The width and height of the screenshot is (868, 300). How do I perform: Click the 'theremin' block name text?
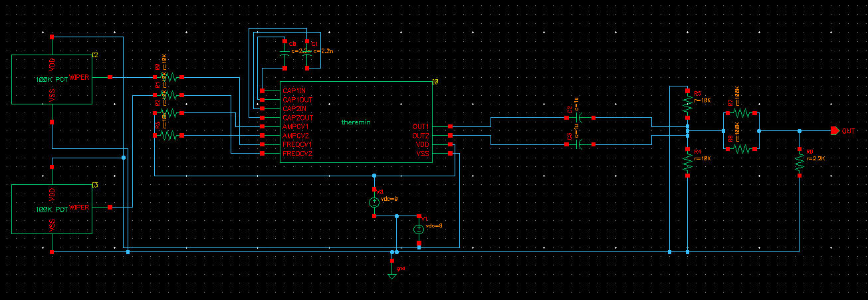click(355, 122)
